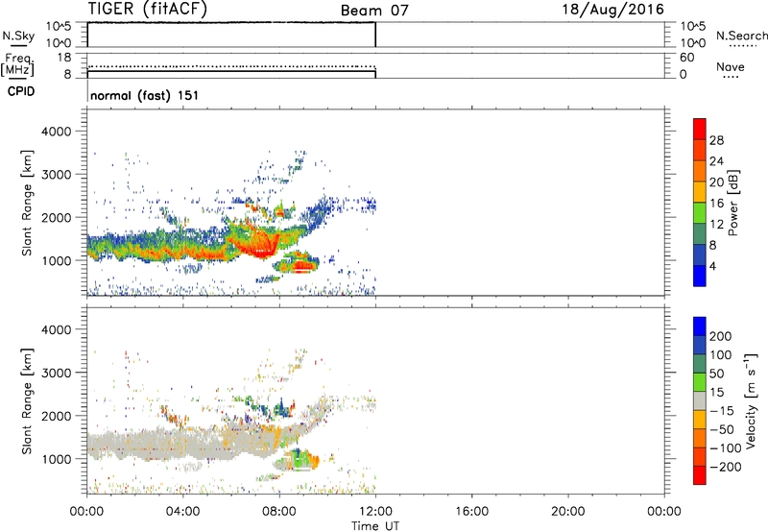
Task: Click the "12:00" time tick label
Action: tap(375, 512)
